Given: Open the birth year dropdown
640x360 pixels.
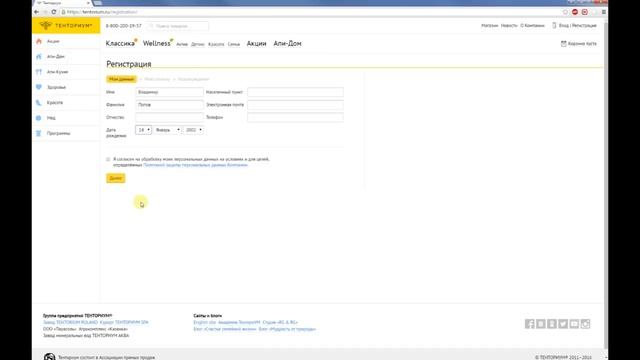Looking at the screenshot, I should [193, 130].
